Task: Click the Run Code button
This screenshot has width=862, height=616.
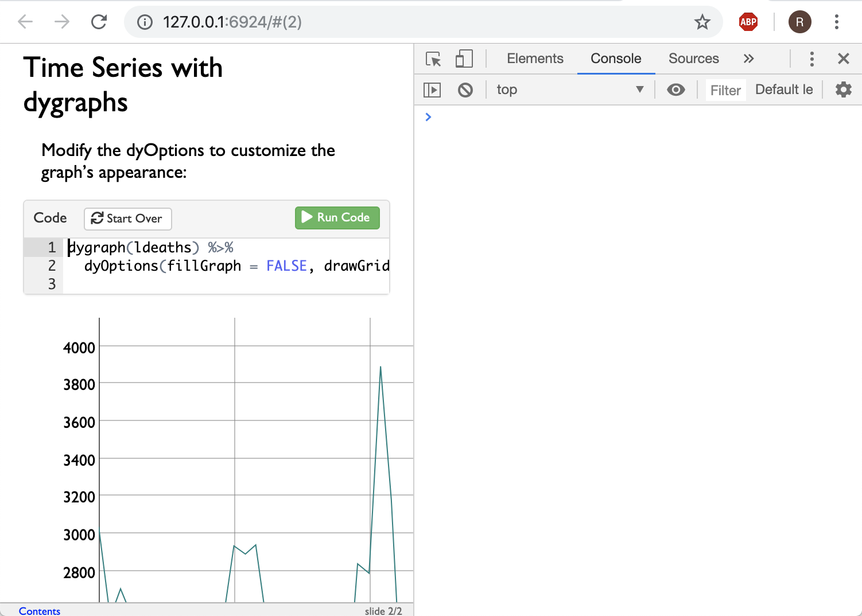Action: click(337, 218)
